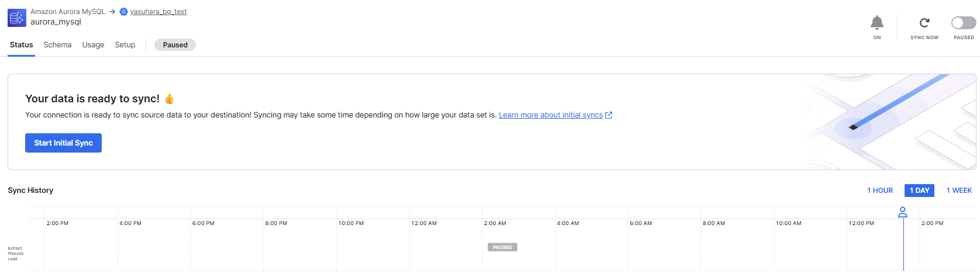Open the Setup tab

click(x=125, y=45)
